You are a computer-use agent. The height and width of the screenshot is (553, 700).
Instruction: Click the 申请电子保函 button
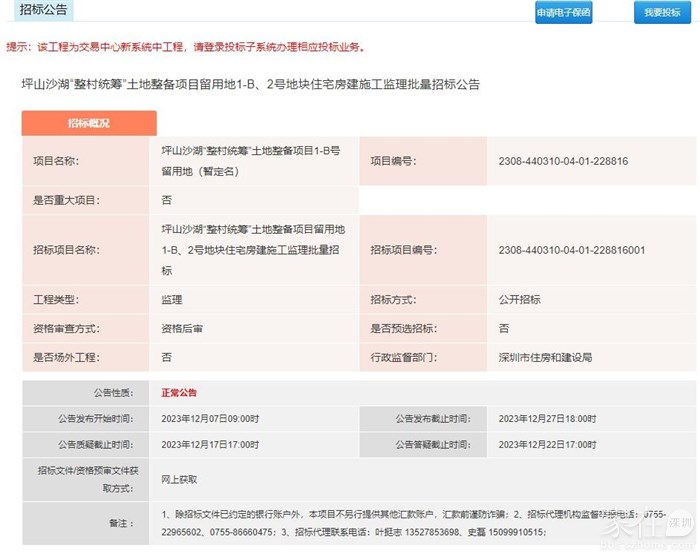pos(564,13)
